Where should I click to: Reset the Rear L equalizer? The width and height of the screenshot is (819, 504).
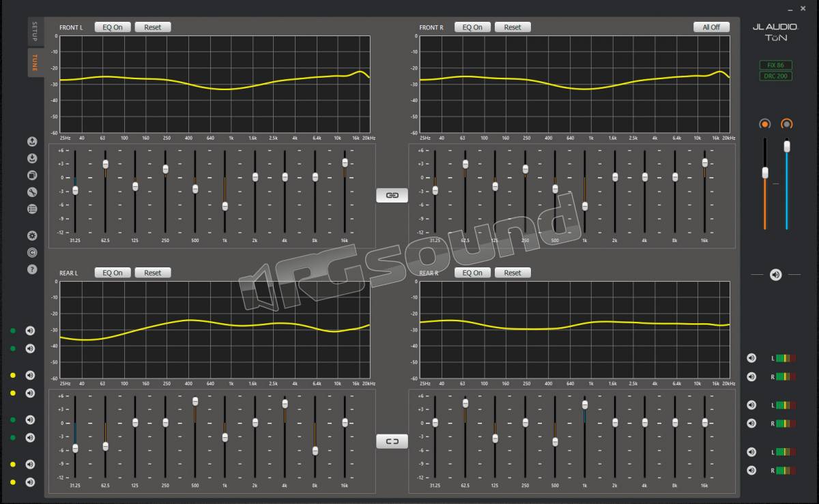pos(153,273)
